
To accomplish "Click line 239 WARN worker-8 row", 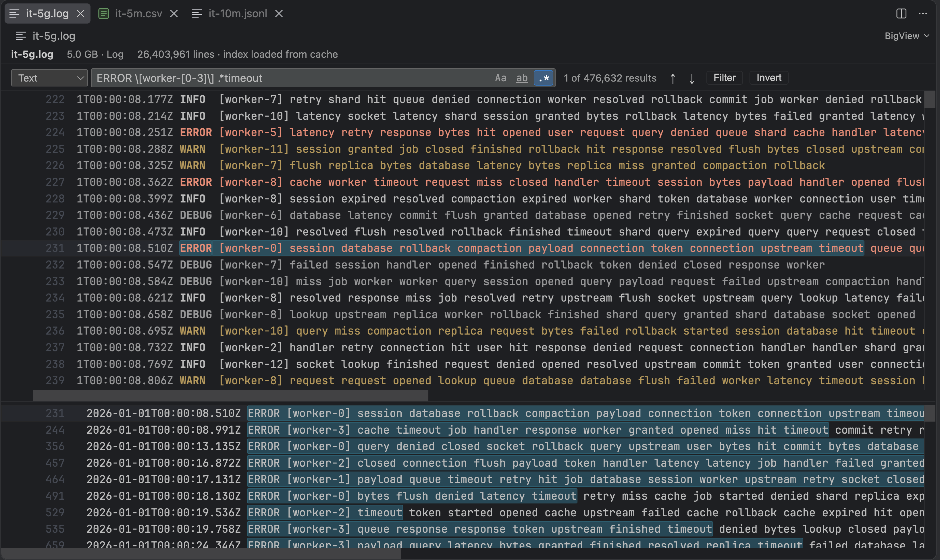I will click(x=463, y=381).
